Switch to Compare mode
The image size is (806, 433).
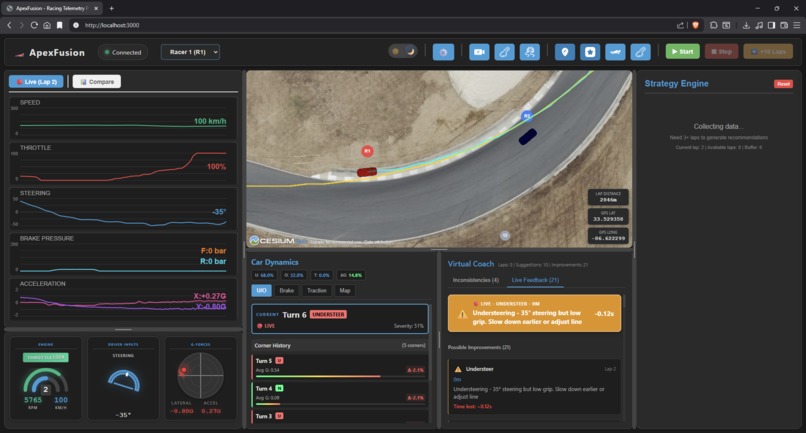[x=97, y=82]
